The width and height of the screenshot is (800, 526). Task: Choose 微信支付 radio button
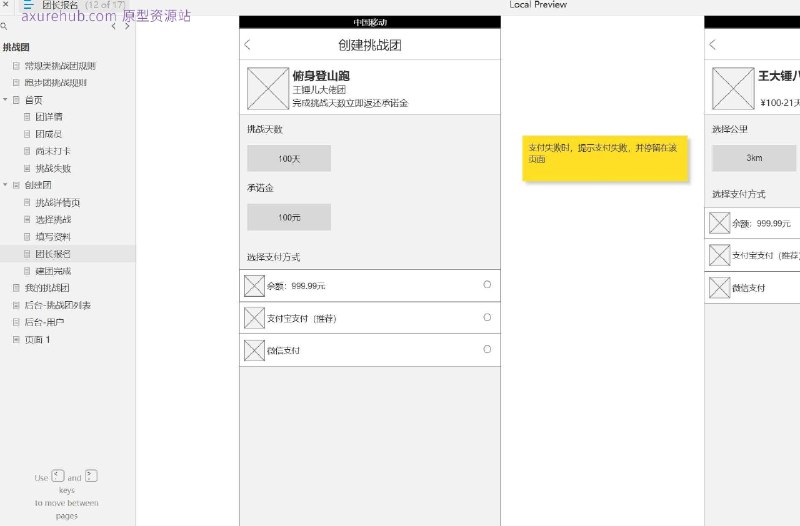pyautogui.click(x=487, y=349)
